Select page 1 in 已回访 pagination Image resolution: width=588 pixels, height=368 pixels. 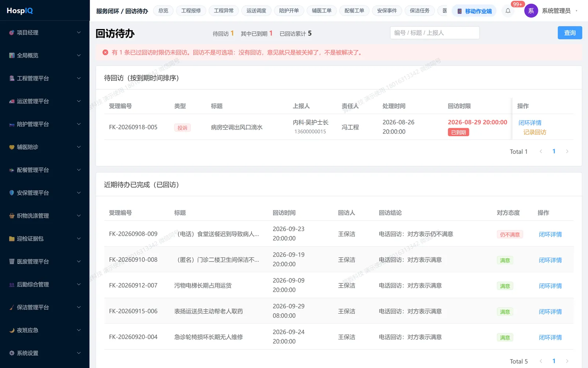pyautogui.click(x=554, y=361)
